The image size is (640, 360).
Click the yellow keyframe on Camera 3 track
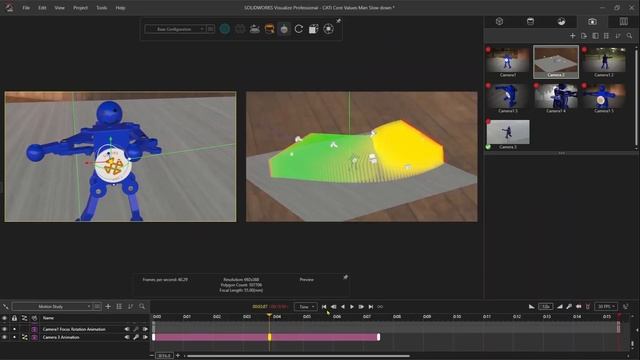[x=269, y=337]
